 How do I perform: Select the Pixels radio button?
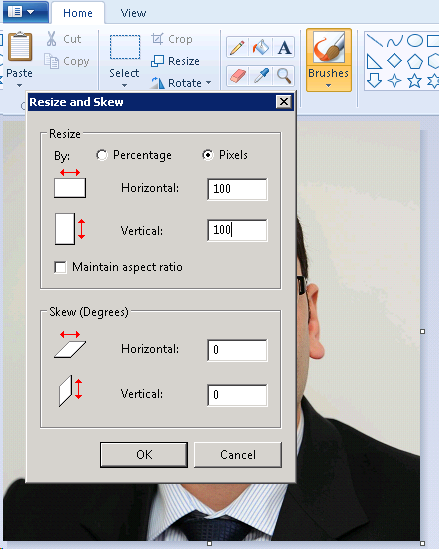208,155
